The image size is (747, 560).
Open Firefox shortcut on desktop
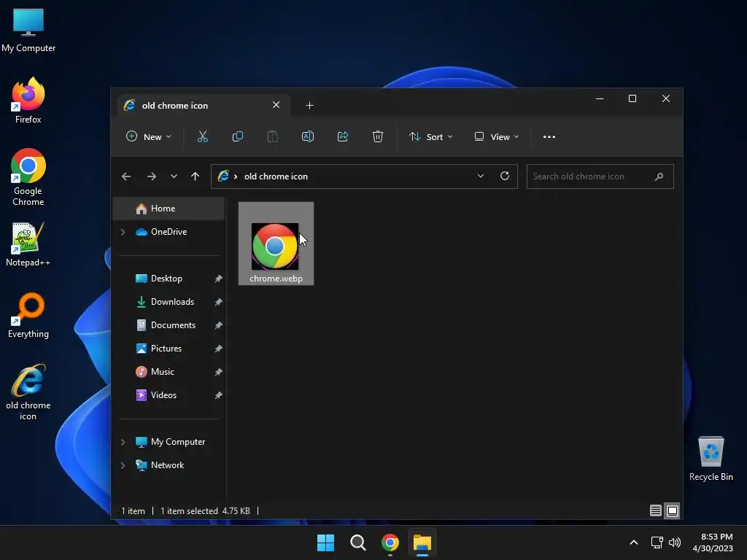tap(28, 101)
